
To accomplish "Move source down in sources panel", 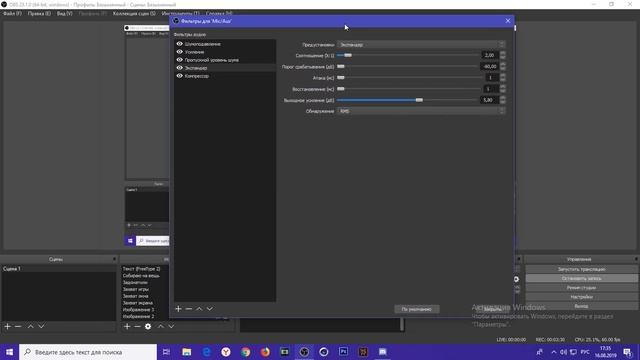I will tap(171, 327).
